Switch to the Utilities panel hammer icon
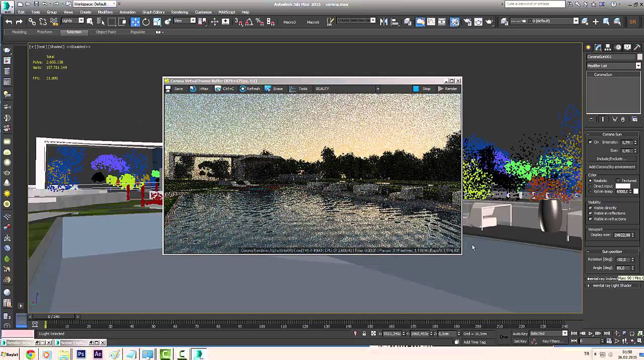644x360 pixels. pos(637,47)
